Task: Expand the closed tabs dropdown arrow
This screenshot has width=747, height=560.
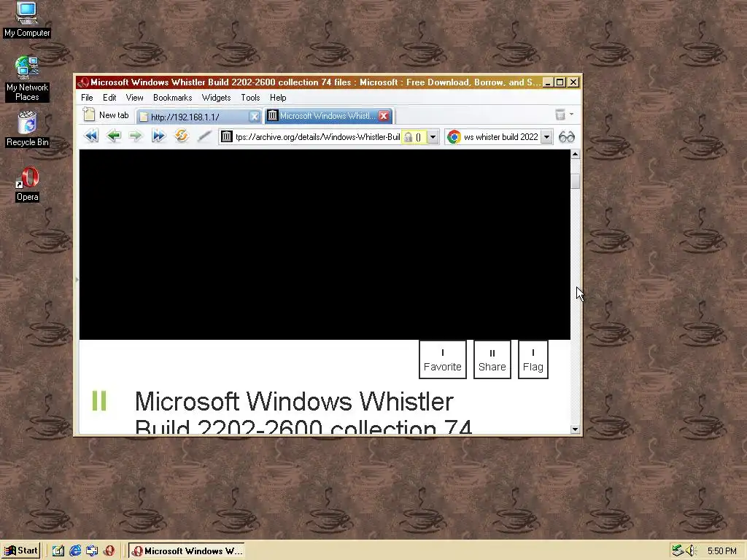Action: tap(571, 114)
